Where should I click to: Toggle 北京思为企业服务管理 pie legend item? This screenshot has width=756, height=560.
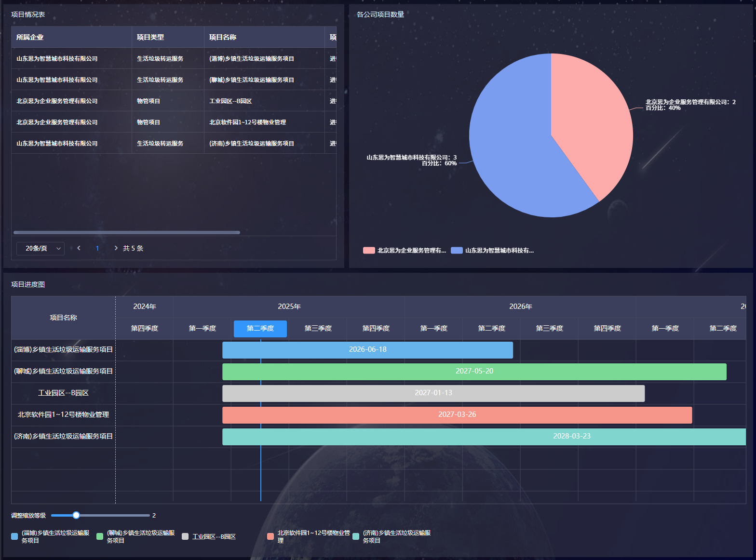405,251
